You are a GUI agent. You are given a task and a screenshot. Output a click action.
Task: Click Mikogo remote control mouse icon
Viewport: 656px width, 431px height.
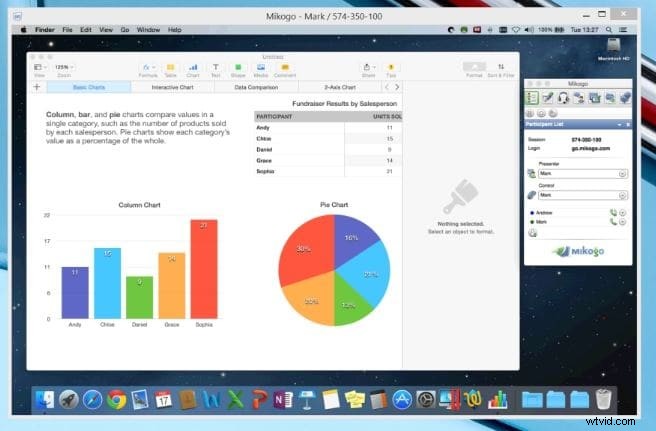click(625, 98)
